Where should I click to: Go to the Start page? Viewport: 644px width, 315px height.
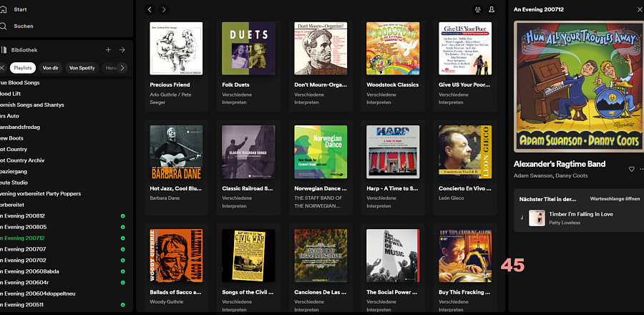(x=20, y=9)
